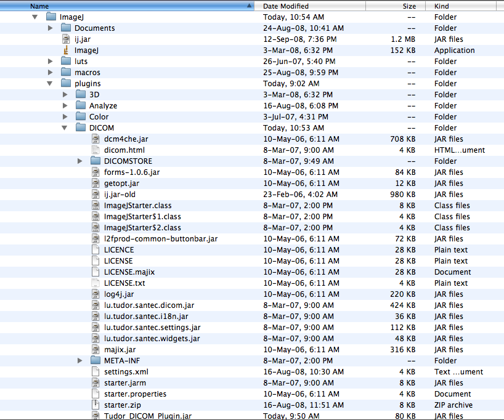Expand the META-INF folder
This screenshot has width=504, height=420.
click(80, 361)
